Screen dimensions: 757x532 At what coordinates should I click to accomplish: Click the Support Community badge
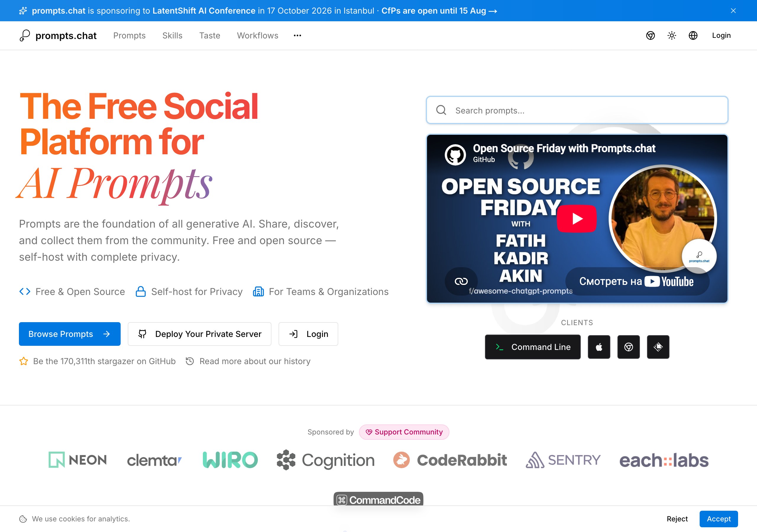click(x=404, y=432)
